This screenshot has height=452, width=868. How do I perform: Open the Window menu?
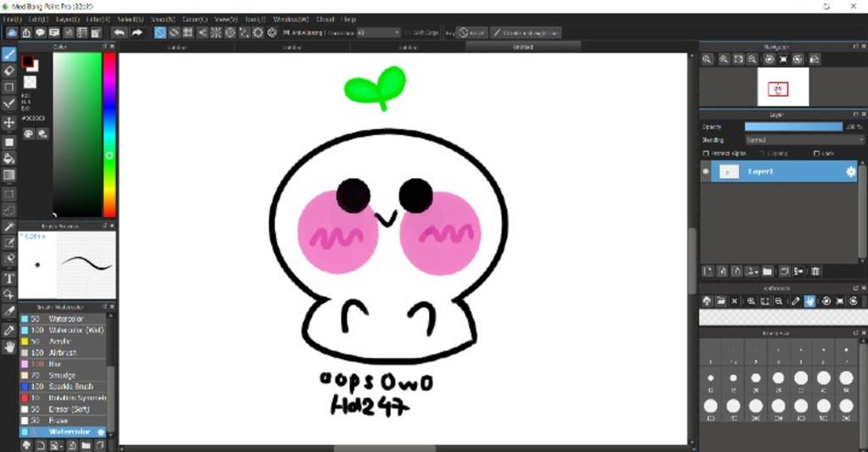(x=291, y=20)
